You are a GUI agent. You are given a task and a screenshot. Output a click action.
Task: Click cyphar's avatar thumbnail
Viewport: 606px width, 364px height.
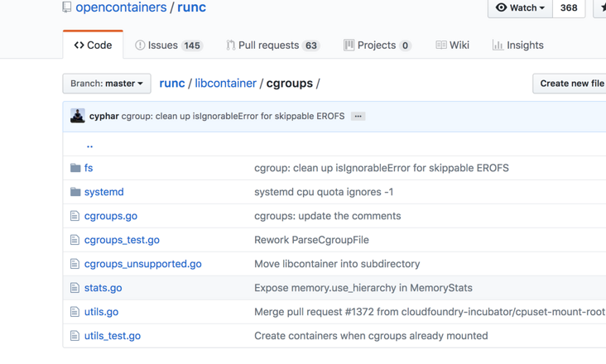78,116
